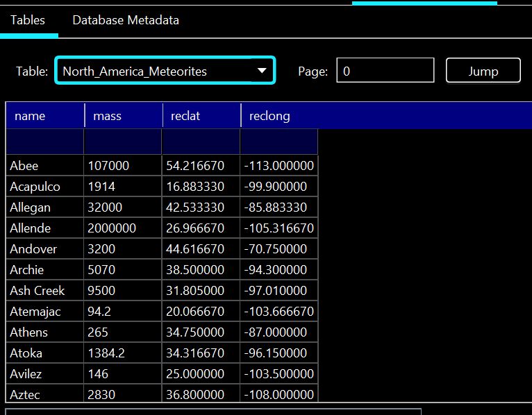Click mass value 3200

tap(123, 249)
